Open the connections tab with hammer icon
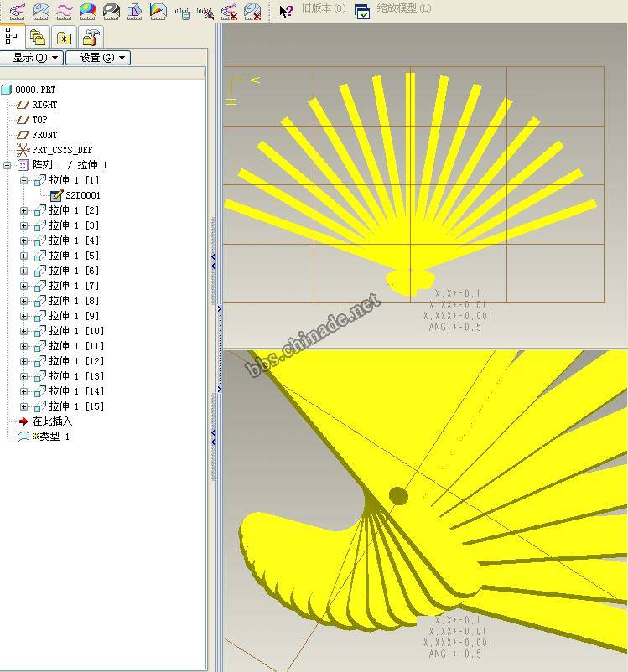The height and width of the screenshot is (672, 628). coord(91,37)
